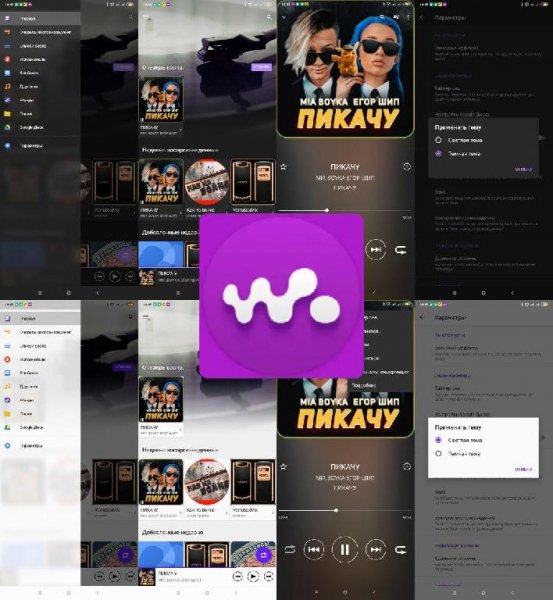Image resolution: width=553 pixels, height=600 pixels.
Task: Open Главная in the dark navigation drawer
Action: (x=40, y=18)
